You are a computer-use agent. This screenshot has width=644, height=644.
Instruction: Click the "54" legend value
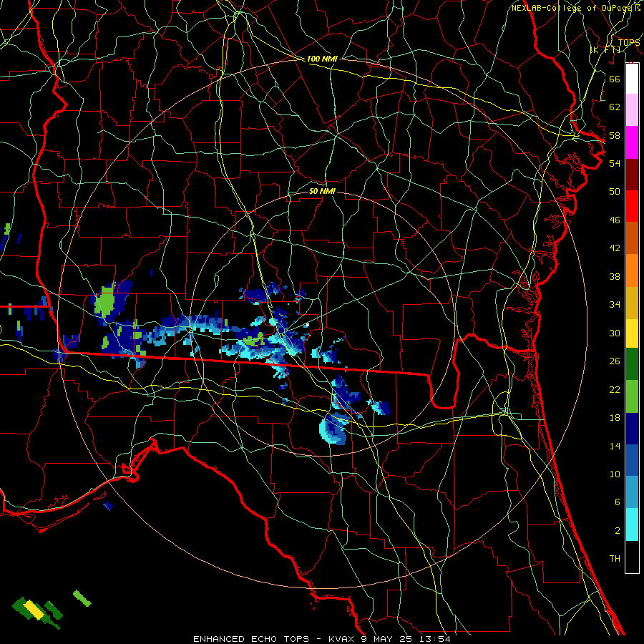tap(615, 163)
